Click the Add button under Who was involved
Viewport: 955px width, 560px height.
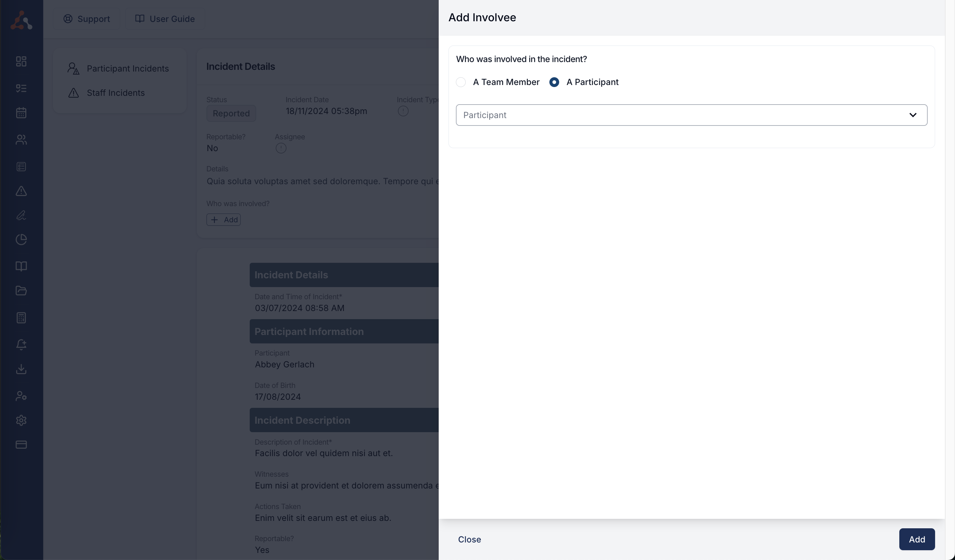[x=224, y=220]
